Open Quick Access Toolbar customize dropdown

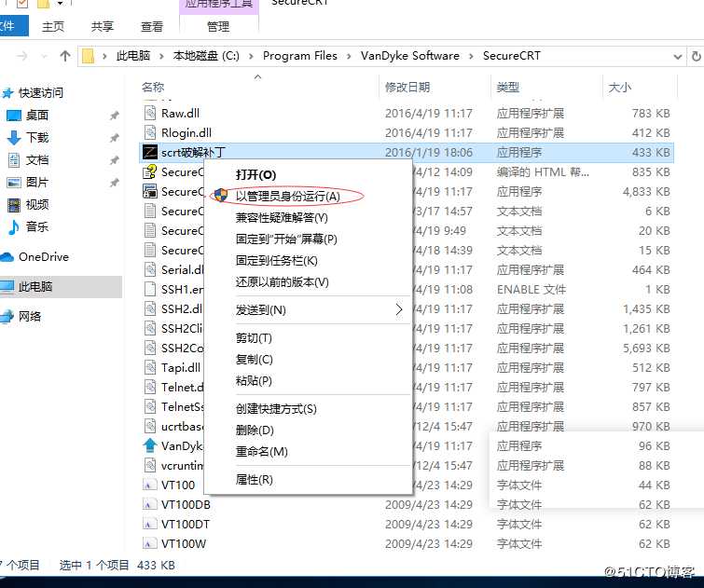point(61,4)
